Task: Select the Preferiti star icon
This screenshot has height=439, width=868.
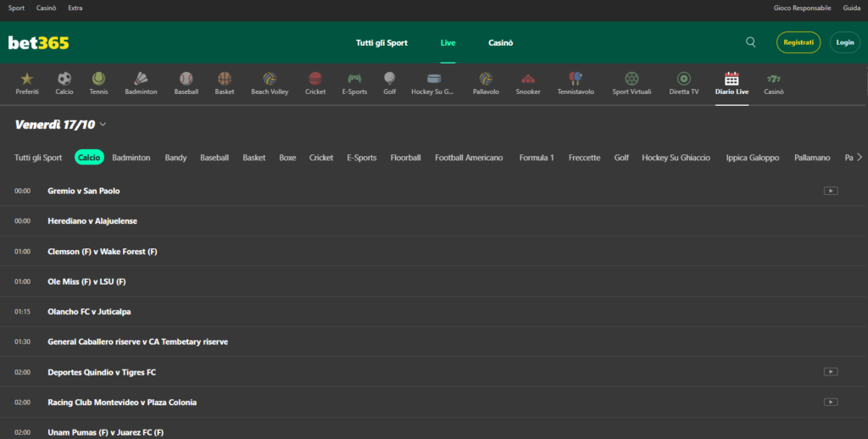Action: click(x=27, y=79)
